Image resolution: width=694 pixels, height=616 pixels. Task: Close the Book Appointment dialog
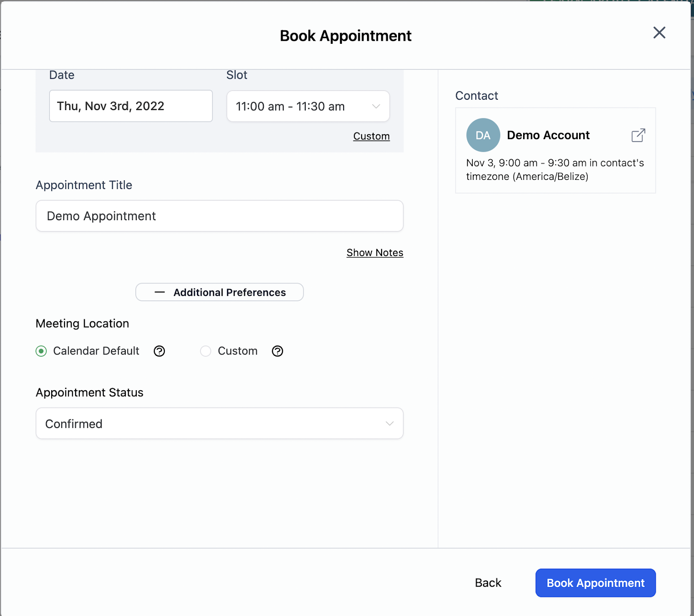pyautogui.click(x=659, y=33)
